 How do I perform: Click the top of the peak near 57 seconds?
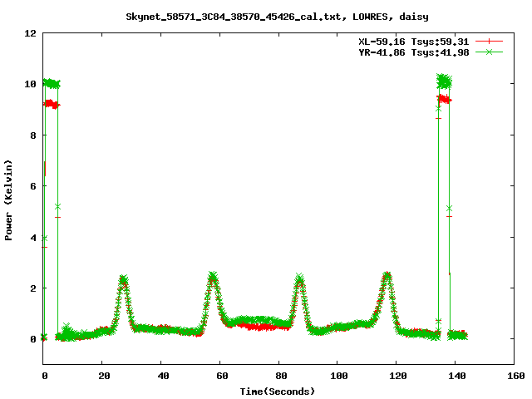pyautogui.click(x=213, y=275)
